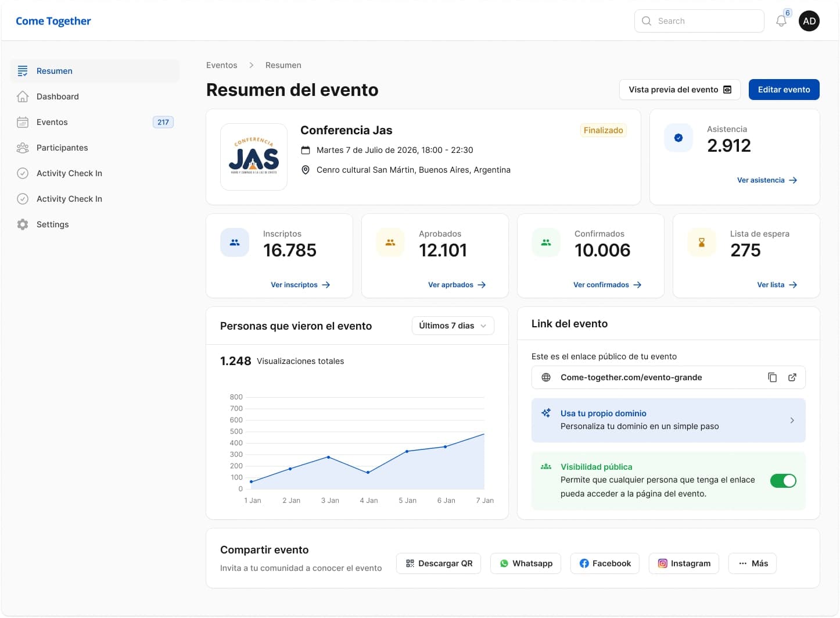This screenshot has height=618, width=840.
Task: Focus the Search input field
Action: click(699, 21)
